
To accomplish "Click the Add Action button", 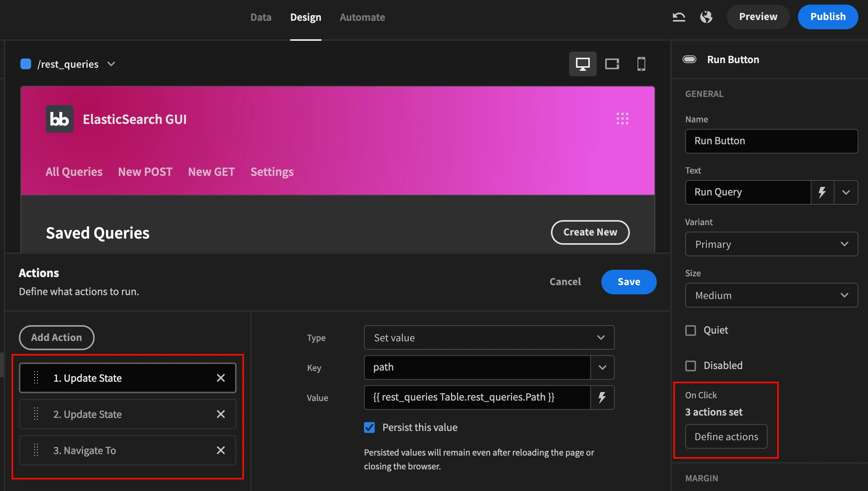I will (x=57, y=337).
